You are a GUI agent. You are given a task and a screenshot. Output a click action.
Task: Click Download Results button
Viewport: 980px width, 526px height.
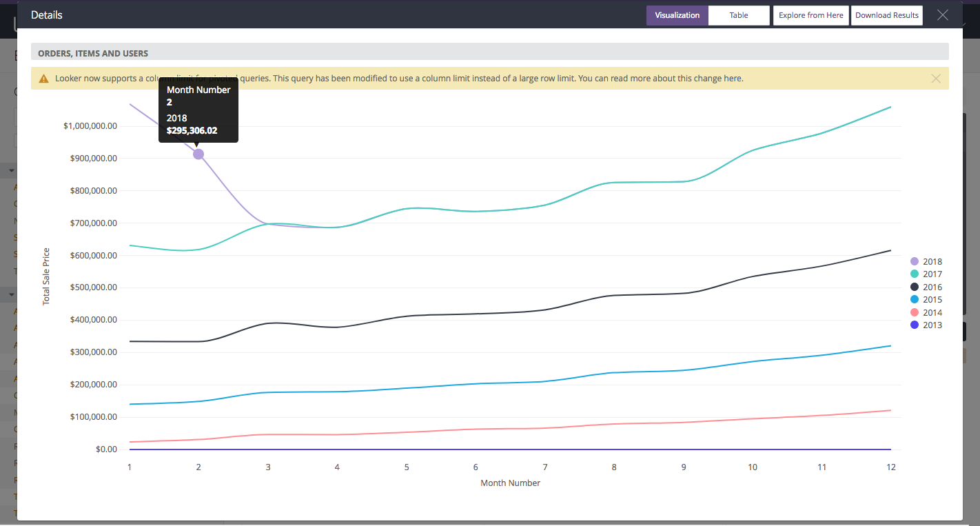click(x=886, y=15)
